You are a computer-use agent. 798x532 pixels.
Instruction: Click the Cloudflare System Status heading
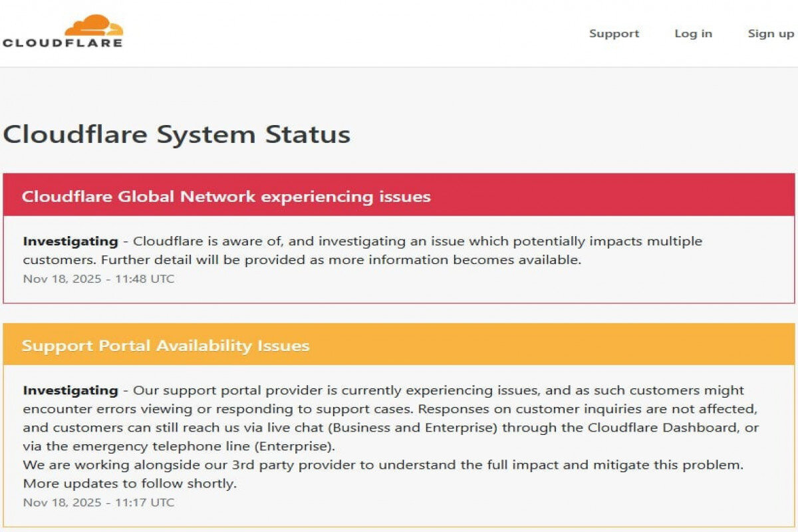pyautogui.click(x=177, y=134)
